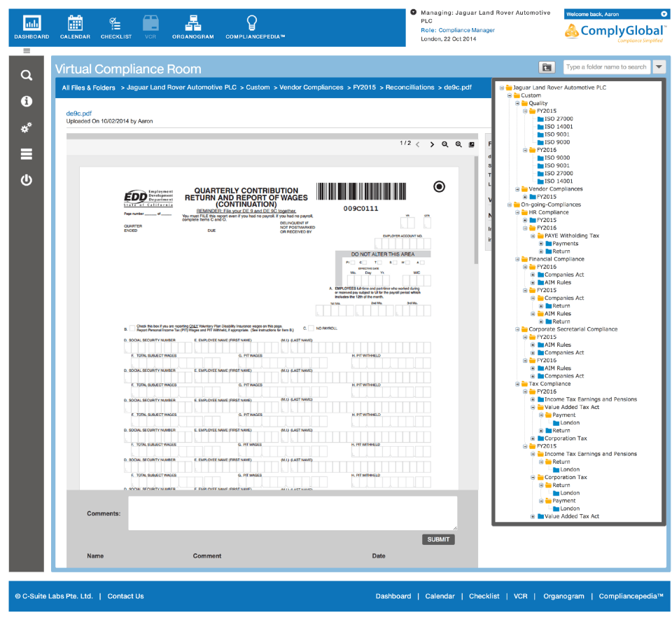Expand the Payments node under PAYE Witholding Tax
The image size is (672, 629).
point(541,244)
